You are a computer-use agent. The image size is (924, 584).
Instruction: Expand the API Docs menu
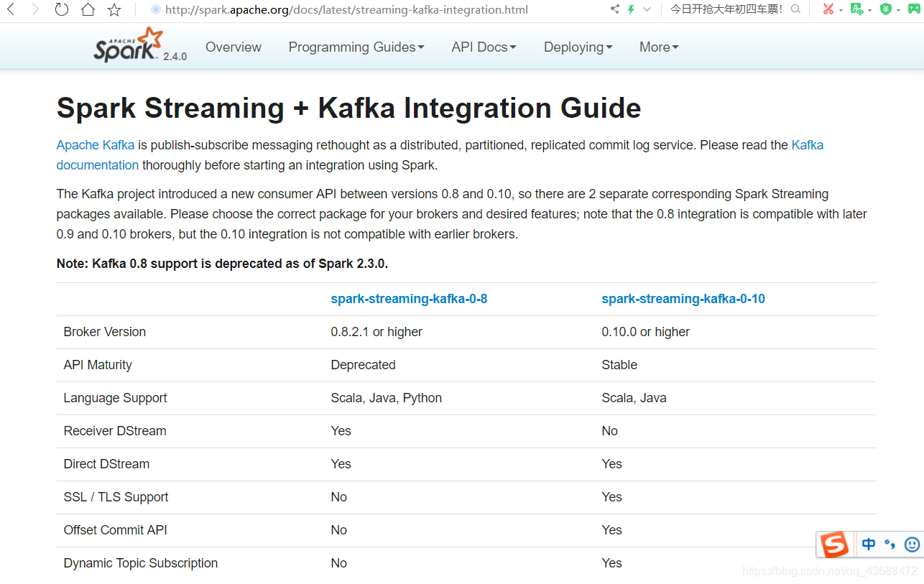click(484, 47)
